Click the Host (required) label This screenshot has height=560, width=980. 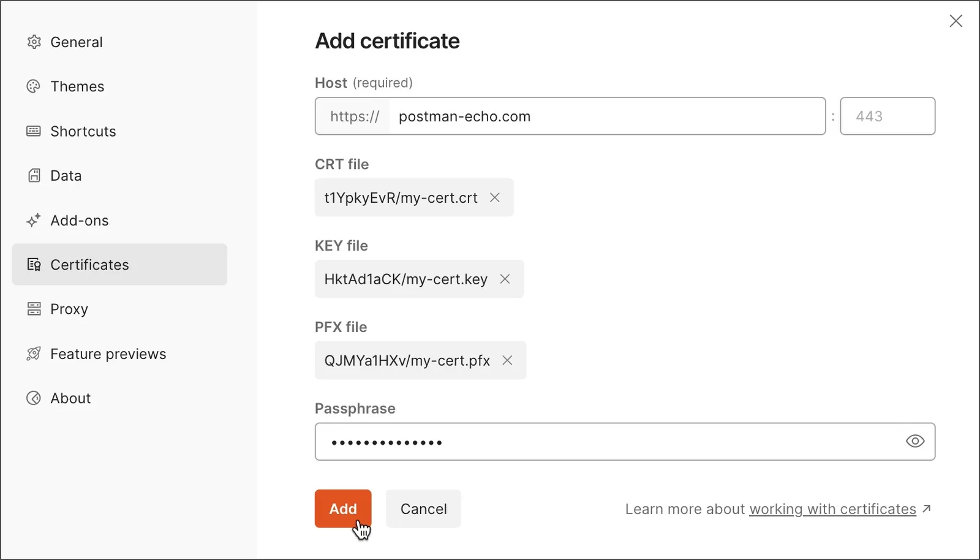point(364,83)
